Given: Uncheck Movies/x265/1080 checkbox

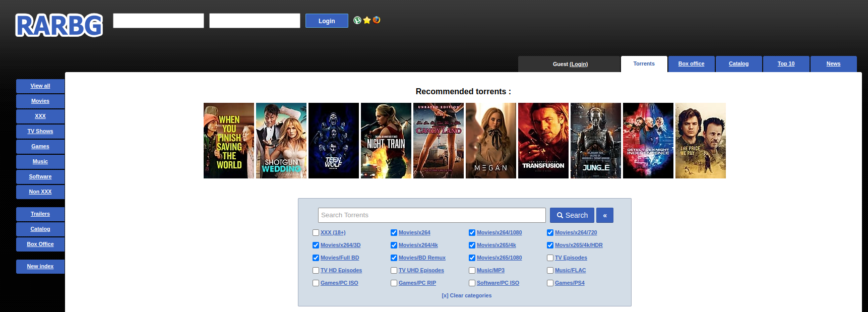Looking at the screenshot, I should 472,258.
